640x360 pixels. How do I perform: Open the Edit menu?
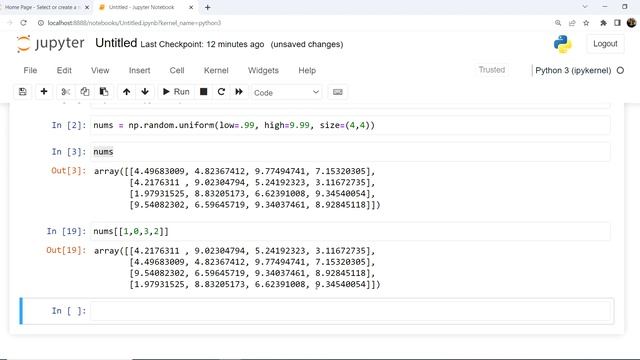64,70
